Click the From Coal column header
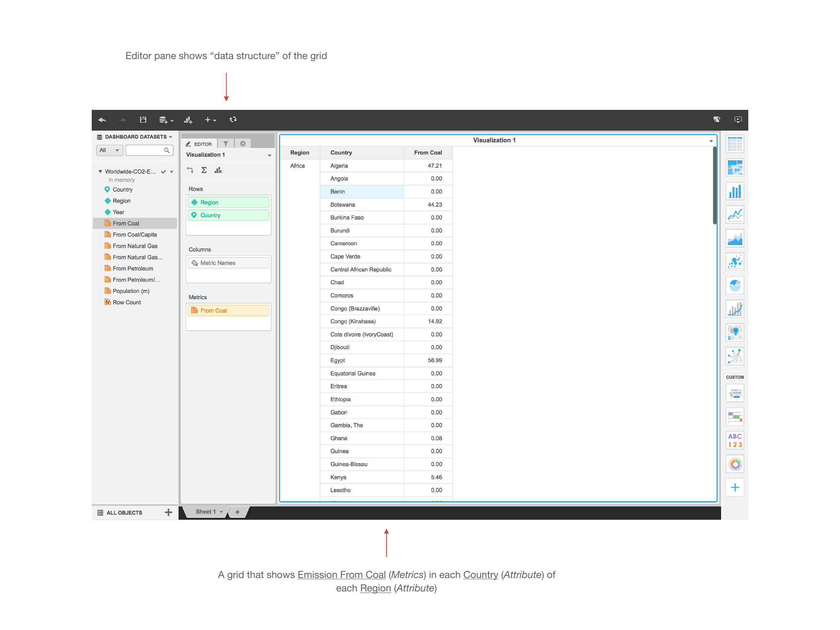 428,153
